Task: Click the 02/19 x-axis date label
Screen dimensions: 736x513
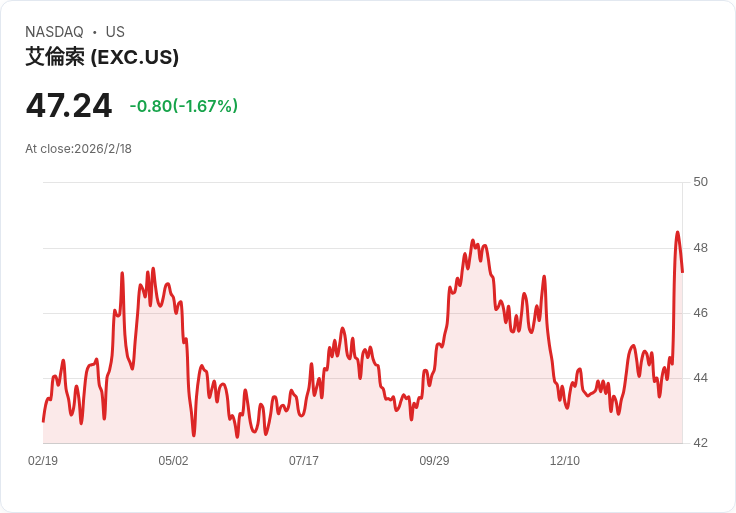Action: point(43,460)
